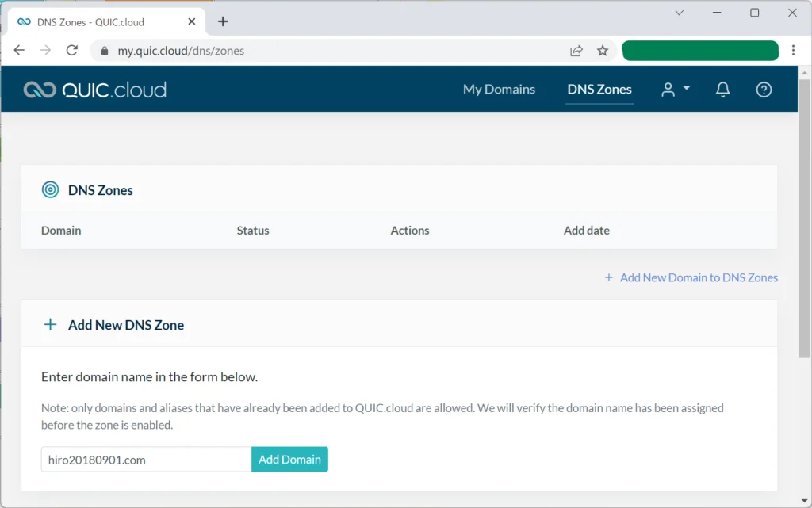812x508 pixels.
Task: Bookmark this page with the star
Action: pos(603,50)
